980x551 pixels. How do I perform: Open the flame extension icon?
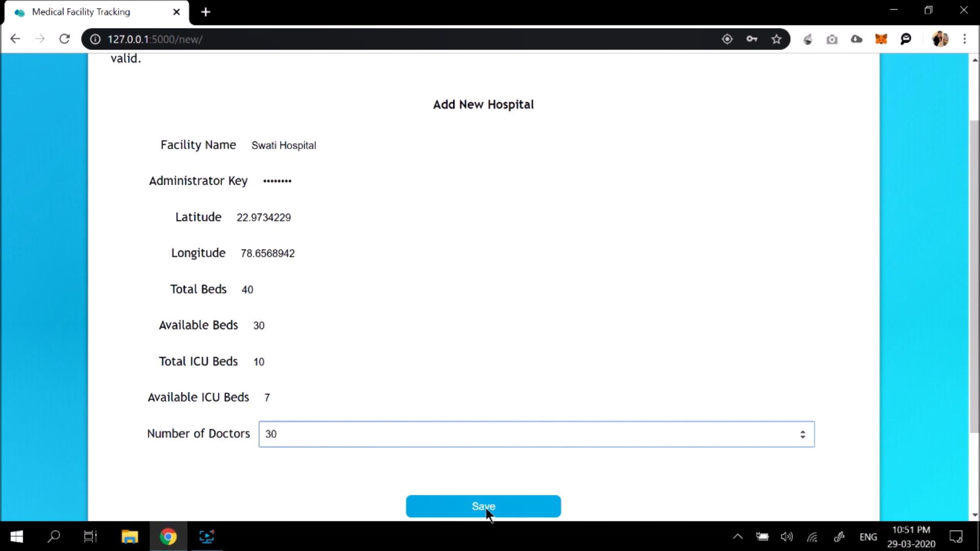(x=807, y=39)
